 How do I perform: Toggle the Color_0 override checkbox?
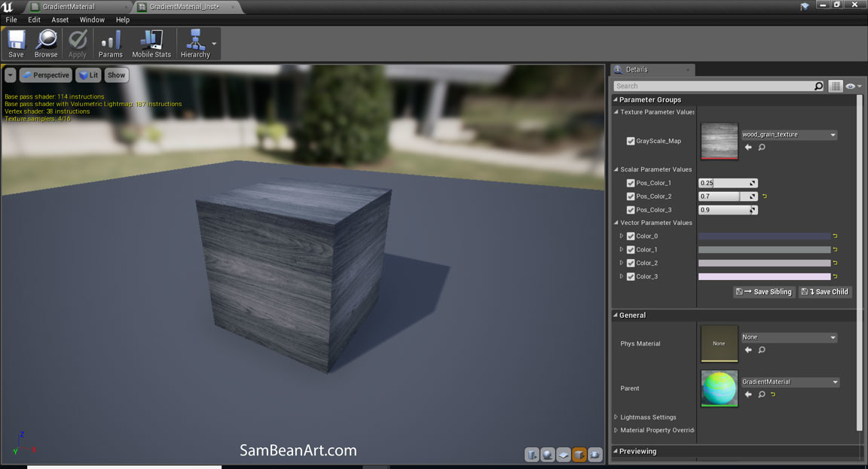tap(631, 236)
